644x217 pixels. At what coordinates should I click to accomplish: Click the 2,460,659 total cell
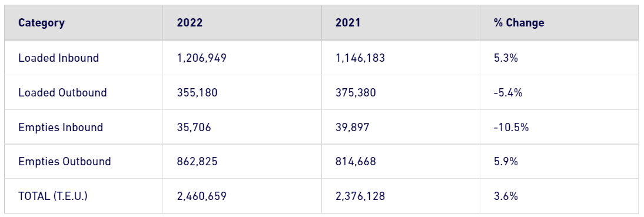(x=202, y=196)
